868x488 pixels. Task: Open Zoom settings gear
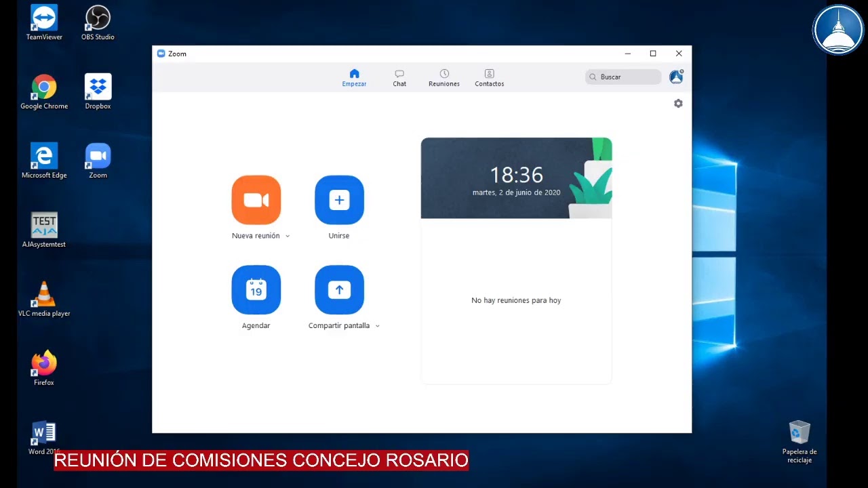(x=678, y=104)
